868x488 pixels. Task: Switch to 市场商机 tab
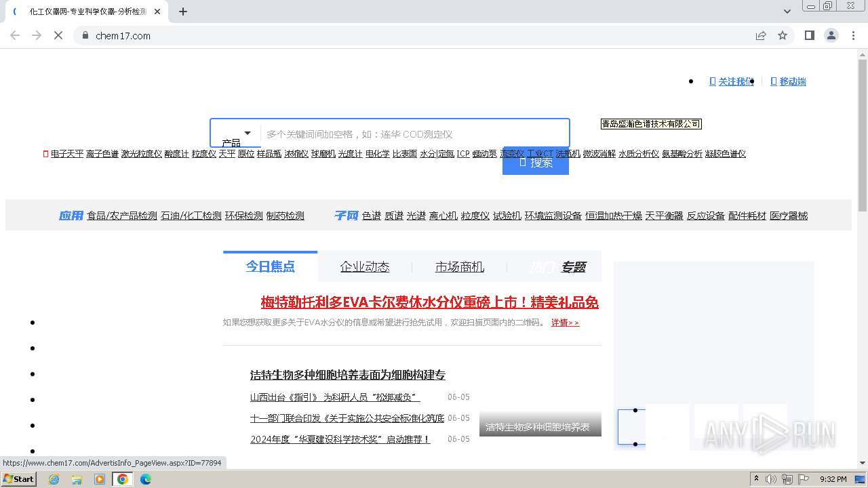coord(460,266)
